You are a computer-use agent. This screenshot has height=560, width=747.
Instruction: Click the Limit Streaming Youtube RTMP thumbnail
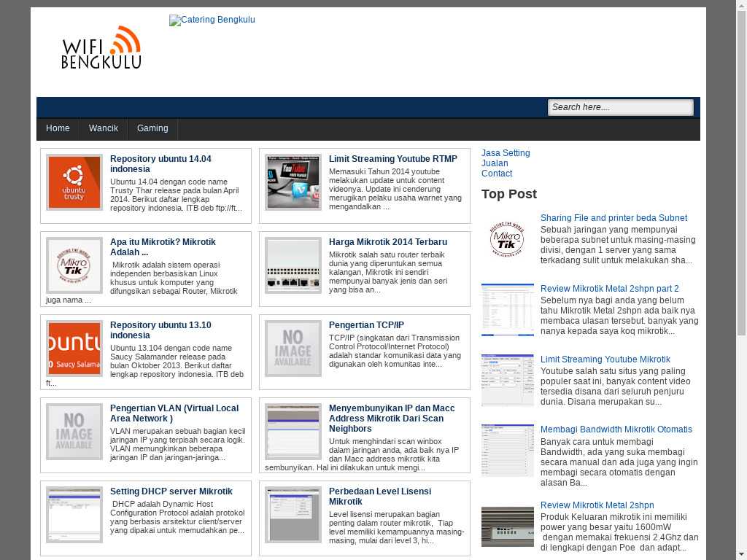tap(293, 182)
